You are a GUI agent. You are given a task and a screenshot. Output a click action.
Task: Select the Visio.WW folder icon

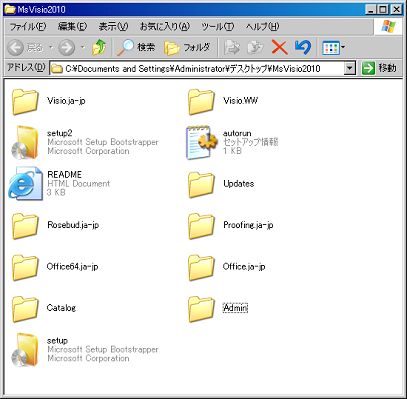click(x=201, y=102)
